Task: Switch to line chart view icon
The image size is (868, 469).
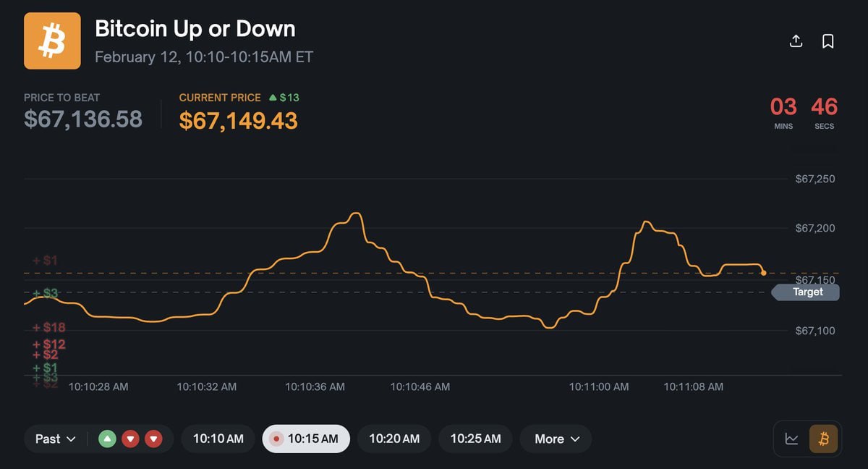Action: point(792,439)
